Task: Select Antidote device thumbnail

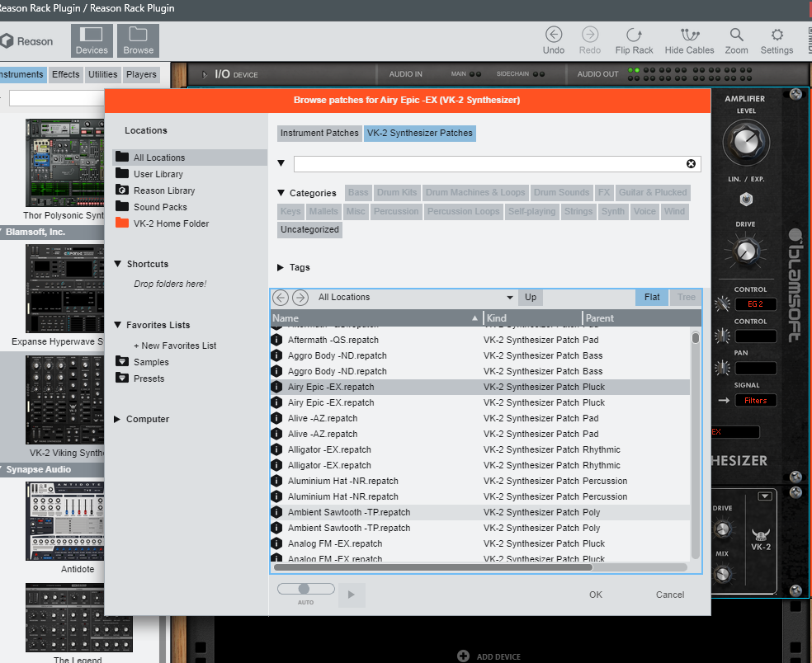Action: point(64,520)
